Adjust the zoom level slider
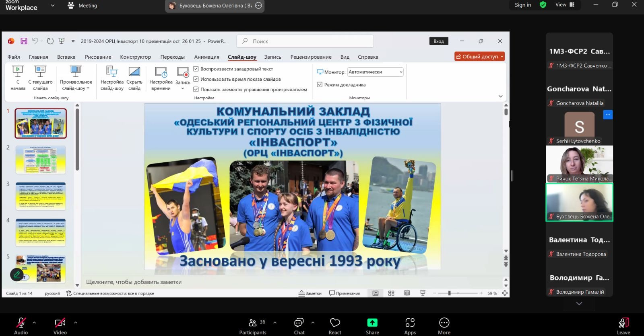The height and width of the screenshot is (336, 644). coord(449,293)
